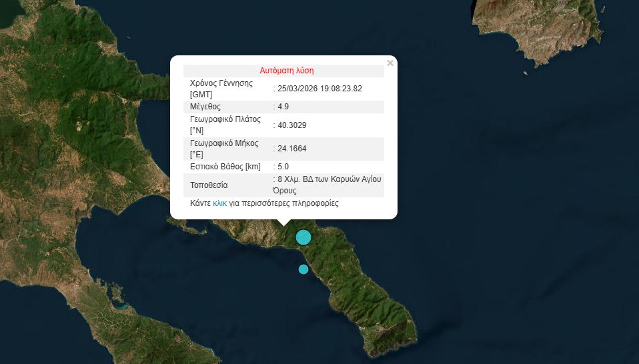Click the magnitude value 4.9
The width and height of the screenshot is (639, 364).
coord(283,107)
